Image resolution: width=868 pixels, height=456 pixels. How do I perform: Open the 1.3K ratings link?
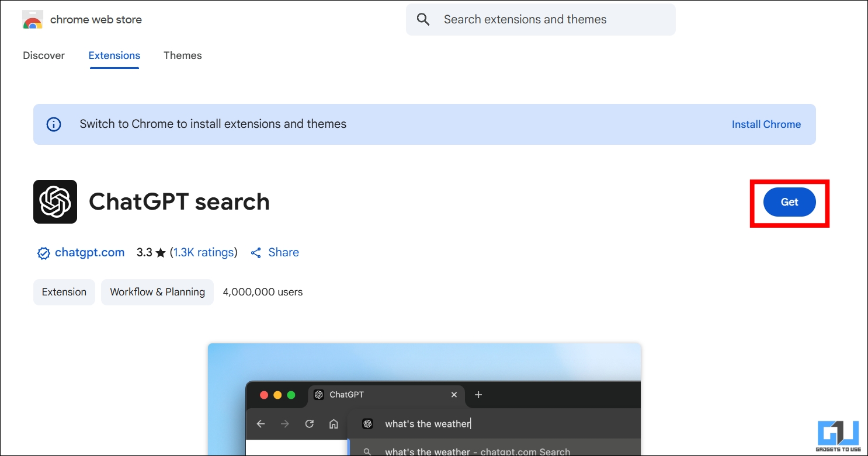(x=203, y=253)
